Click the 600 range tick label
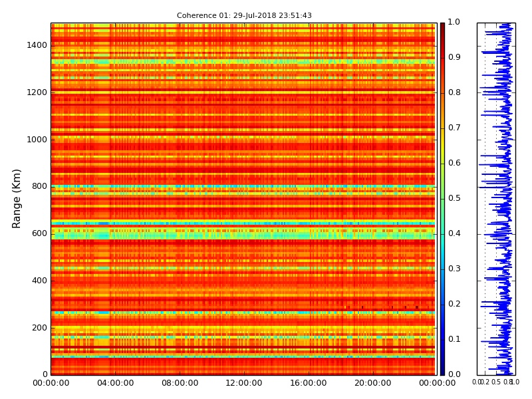 (39, 233)
